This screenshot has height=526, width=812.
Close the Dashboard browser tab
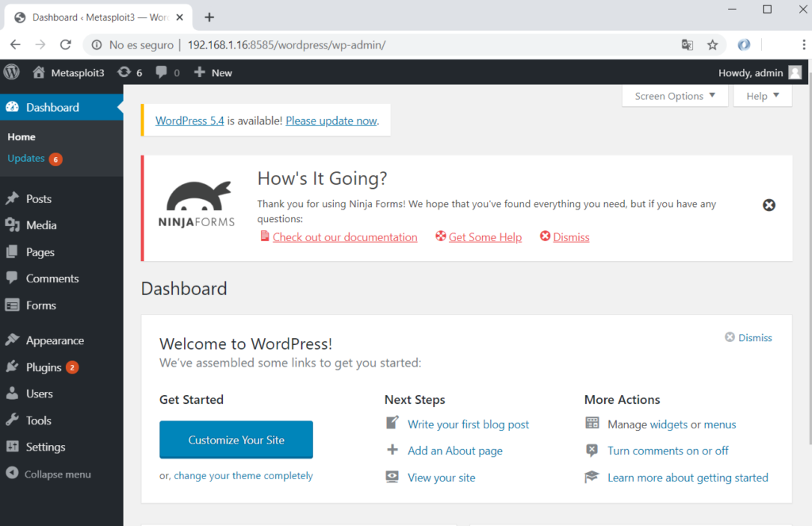(180, 17)
